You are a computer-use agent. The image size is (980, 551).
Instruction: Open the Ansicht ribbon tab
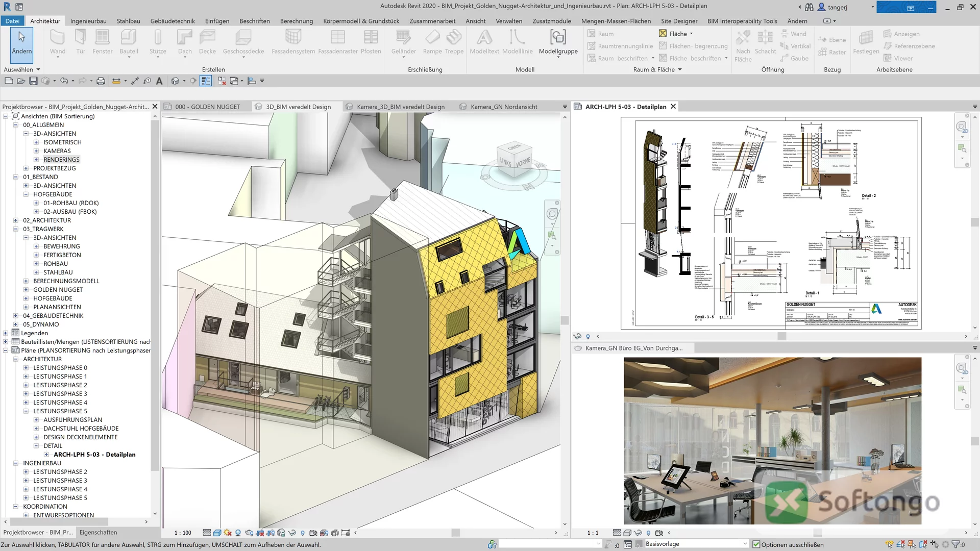coord(475,21)
